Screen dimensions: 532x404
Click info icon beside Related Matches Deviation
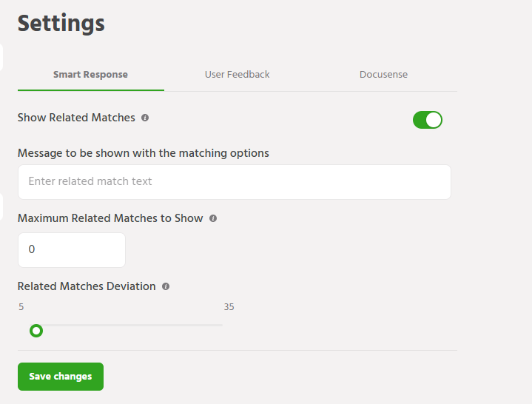coord(166,286)
